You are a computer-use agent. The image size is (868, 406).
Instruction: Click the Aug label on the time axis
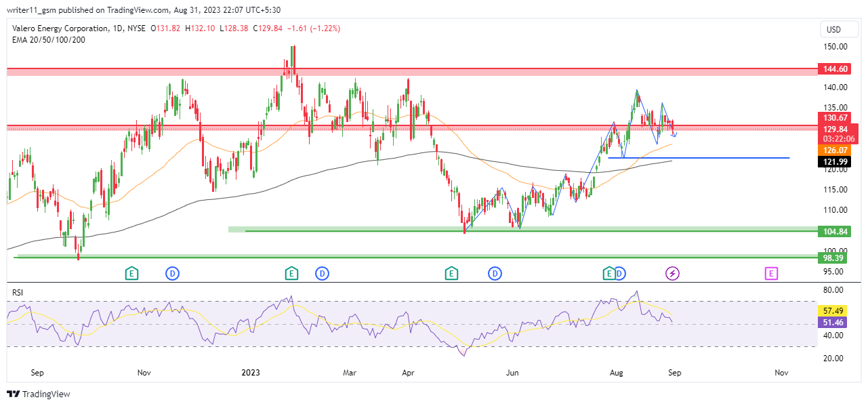[x=617, y=373]
